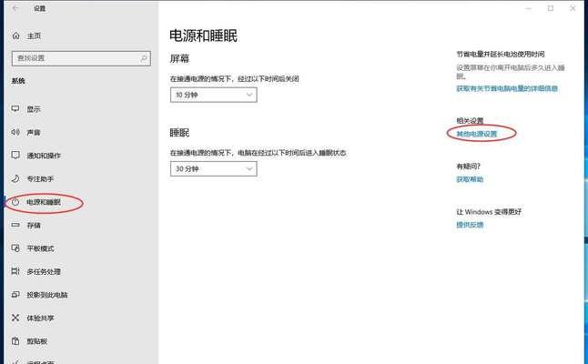Select 体验共享 in the sidebar
Viewport: 588px width, 364px height.
[x=40, y=318]
